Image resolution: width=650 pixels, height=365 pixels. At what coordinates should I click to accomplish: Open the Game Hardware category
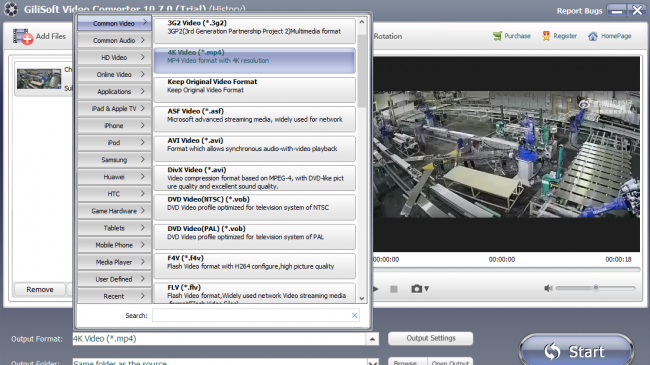114,211
